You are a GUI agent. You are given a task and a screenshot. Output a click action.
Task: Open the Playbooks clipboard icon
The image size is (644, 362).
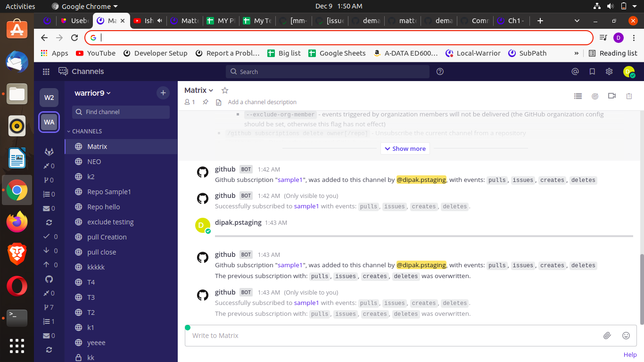[629, 96]
